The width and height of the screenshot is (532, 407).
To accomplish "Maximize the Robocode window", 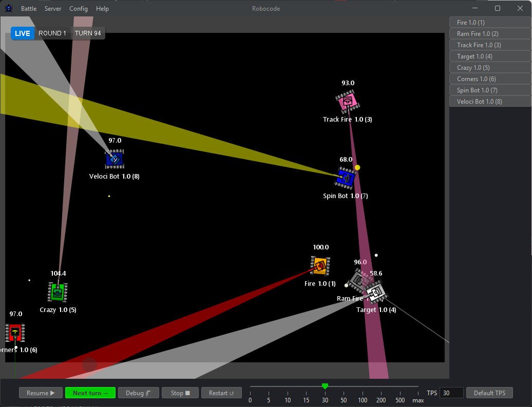I will pyautogui.click(x=498, y=8).
